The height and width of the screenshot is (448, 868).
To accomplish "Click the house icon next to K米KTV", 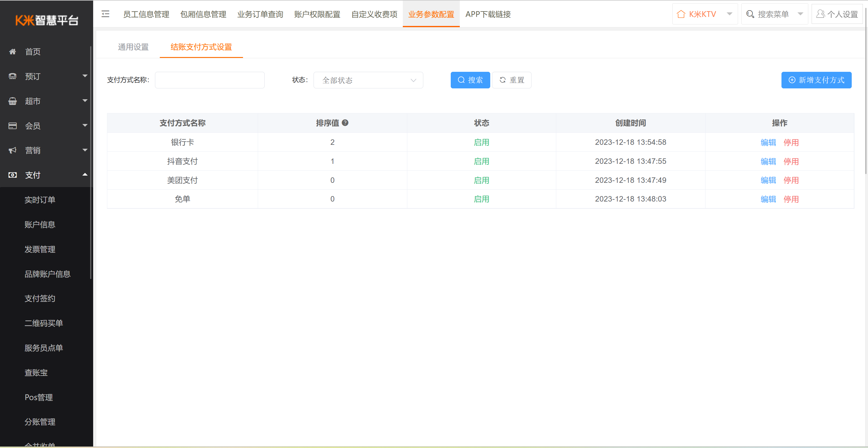I will click(681, 14).
